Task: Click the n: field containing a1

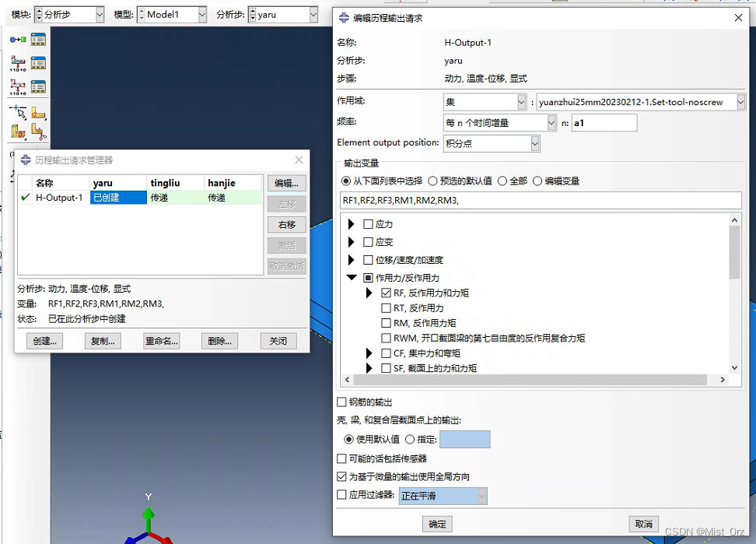Action: 604,122
